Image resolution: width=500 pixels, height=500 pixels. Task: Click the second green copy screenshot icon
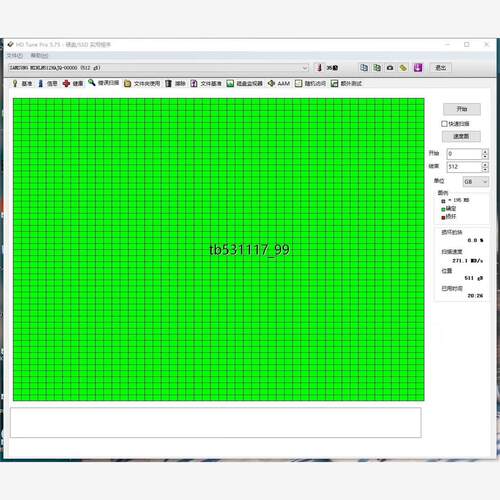[377, 68]
